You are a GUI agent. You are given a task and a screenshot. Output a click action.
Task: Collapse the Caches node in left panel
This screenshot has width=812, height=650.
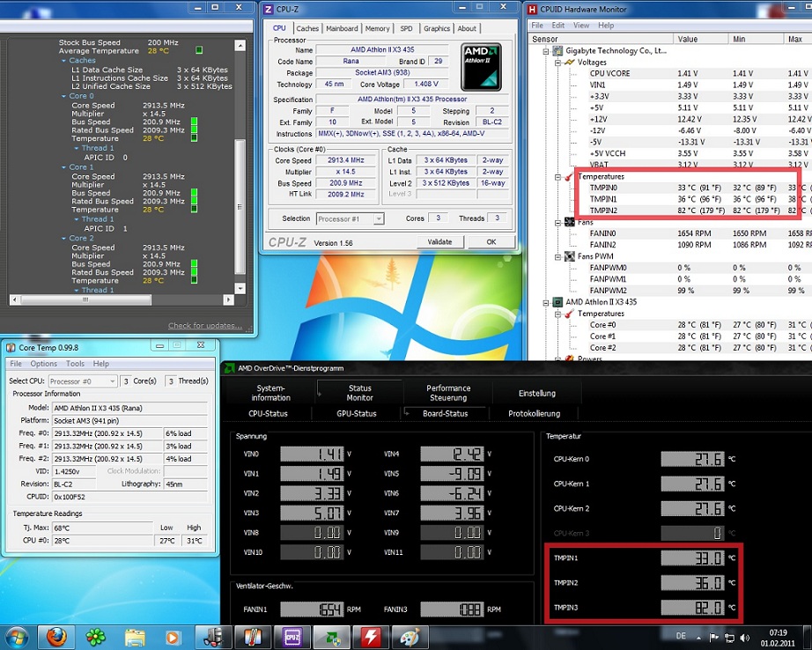point(63,61)
